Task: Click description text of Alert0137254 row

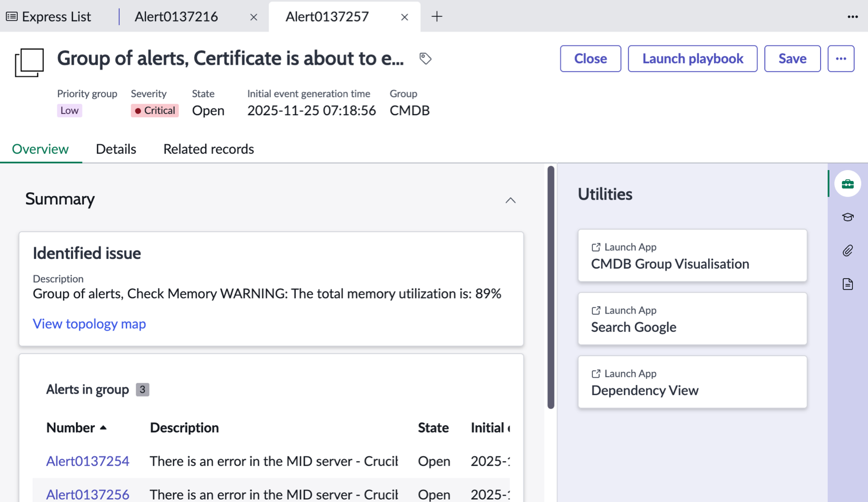Action: tap(274, 461)
